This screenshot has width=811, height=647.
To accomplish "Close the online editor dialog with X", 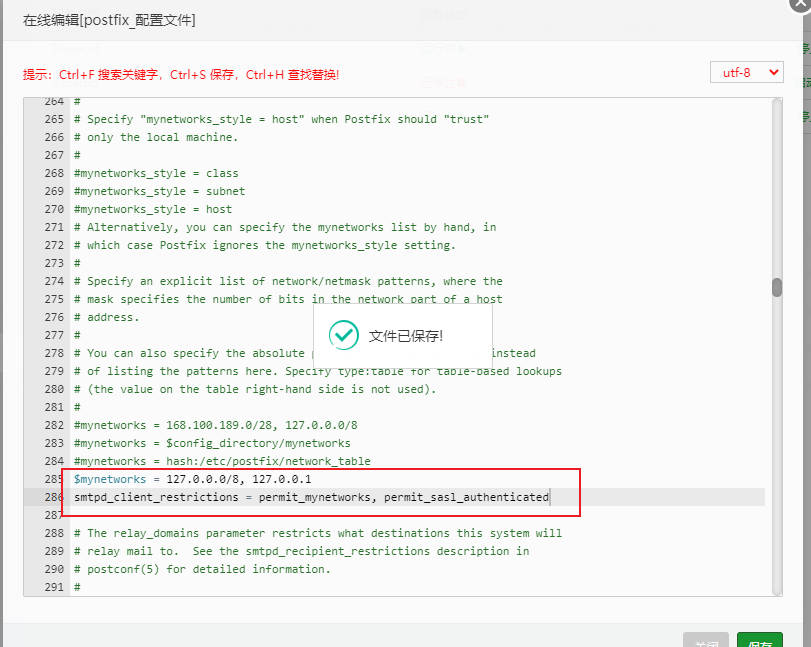I will (801, 4).
